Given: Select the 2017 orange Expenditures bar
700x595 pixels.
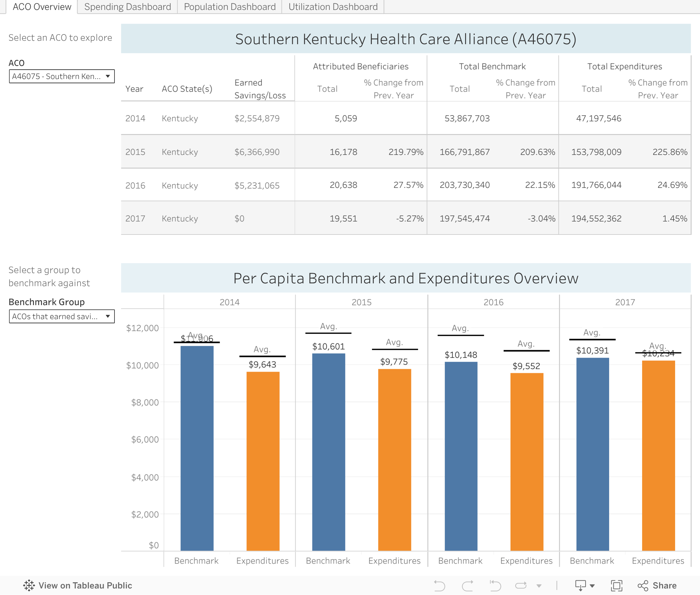Looking at the screenshot, I should pyautogui.click(x=658, y=455).
